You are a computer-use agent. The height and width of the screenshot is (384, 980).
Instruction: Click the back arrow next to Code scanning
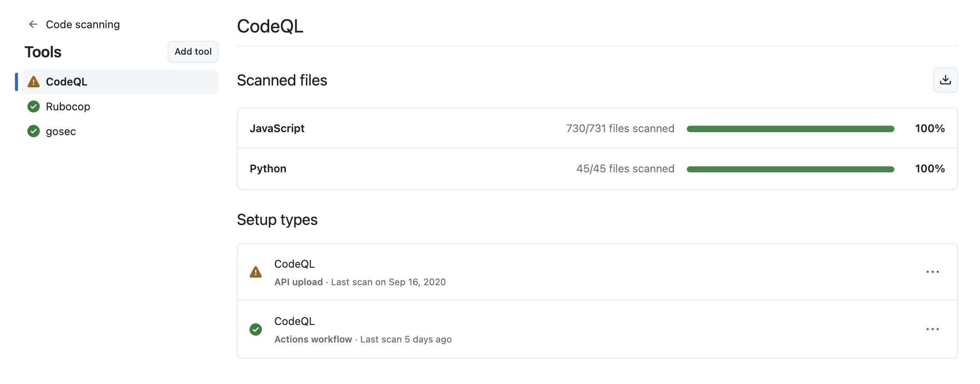(33, 24)
